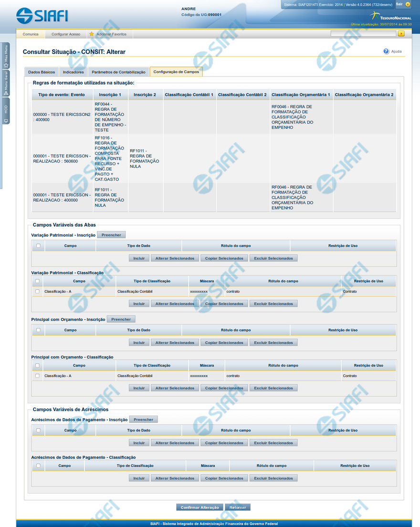Screen dimensions: 420x527
Task: Click the SIAFI logo in the header
Action: (42, 16)
